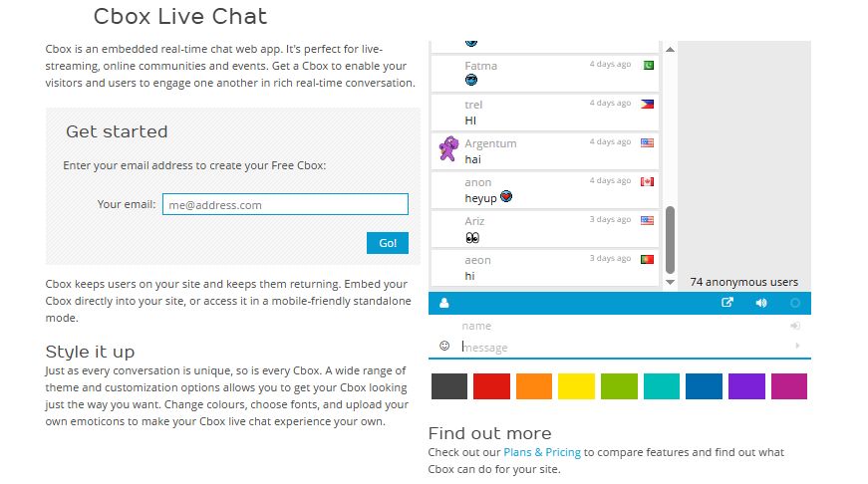Focus the Your email input field
The image size is (868, 484).
[285, 205]
